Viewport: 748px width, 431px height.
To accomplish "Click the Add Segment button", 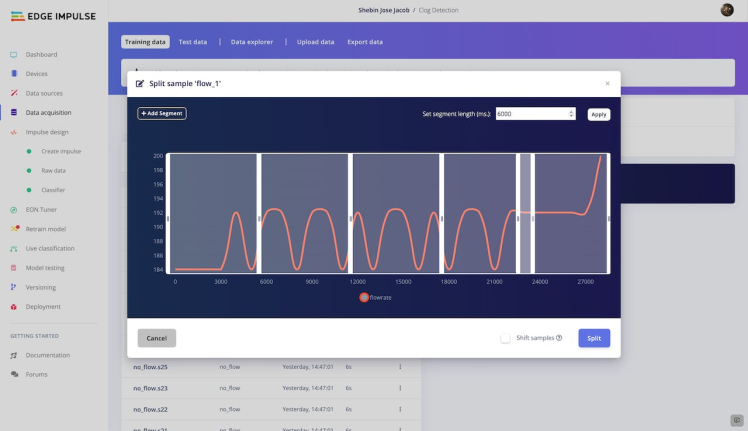I will click(x=162, y=114).
